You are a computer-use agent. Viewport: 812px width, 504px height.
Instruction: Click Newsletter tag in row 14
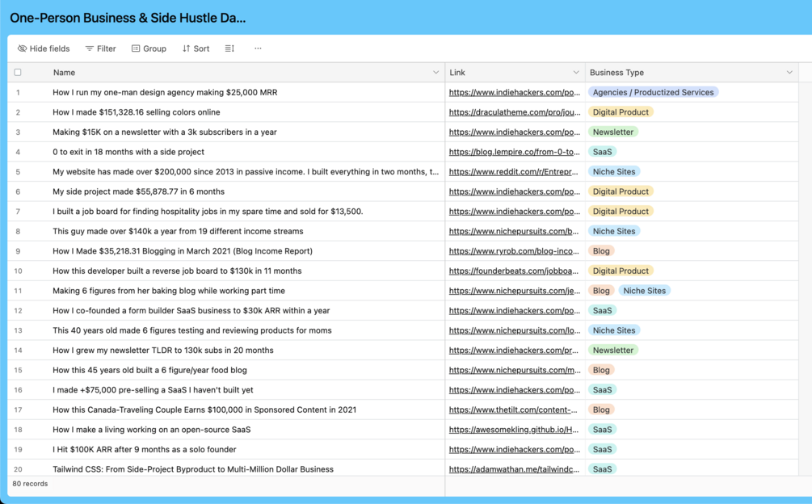pos(613,351)
